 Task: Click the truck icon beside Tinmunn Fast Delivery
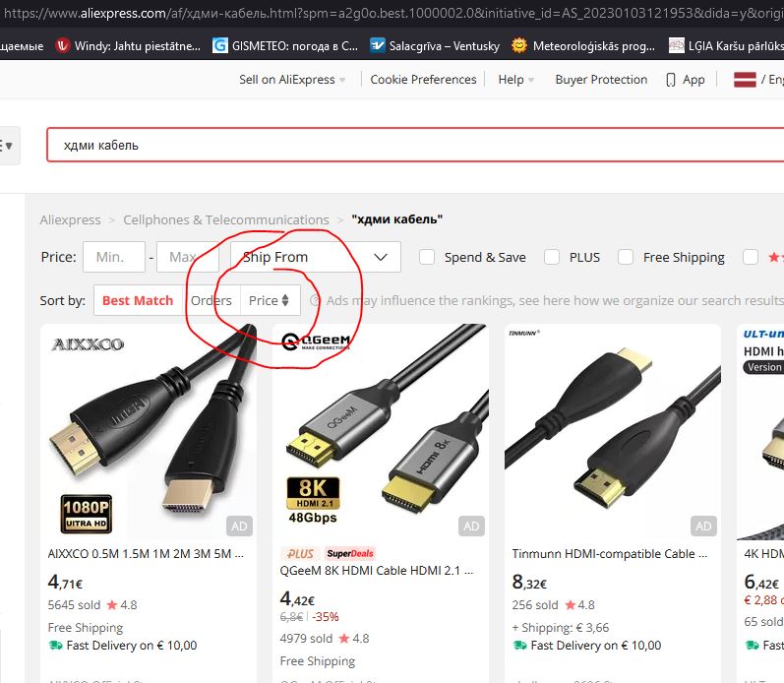click(520, 646)
